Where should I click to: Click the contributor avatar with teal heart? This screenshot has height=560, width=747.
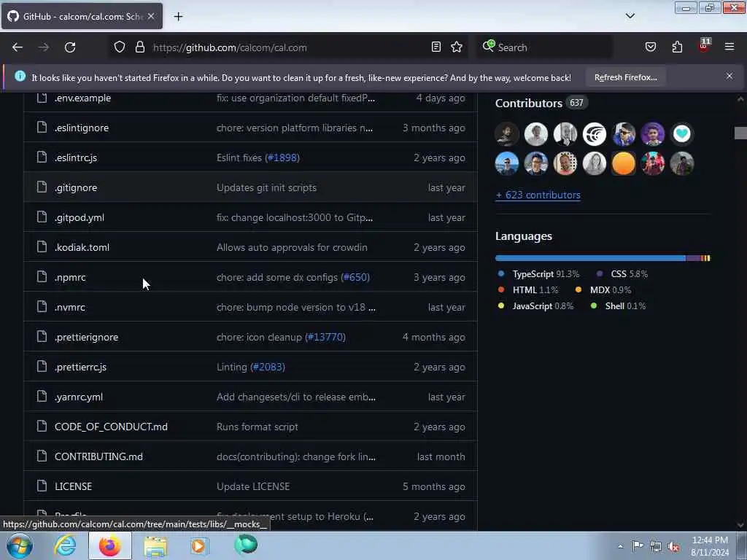pyautogui.click(x=682, y=134)
